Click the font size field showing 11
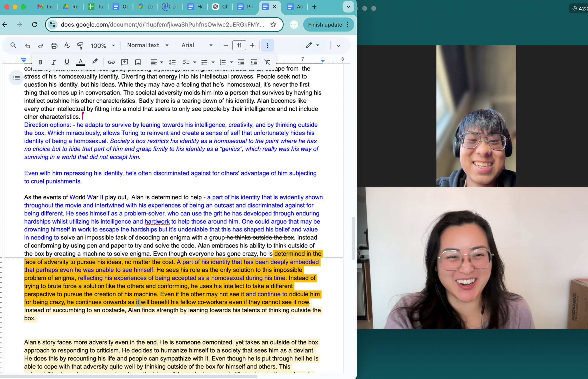 point(239,46)
